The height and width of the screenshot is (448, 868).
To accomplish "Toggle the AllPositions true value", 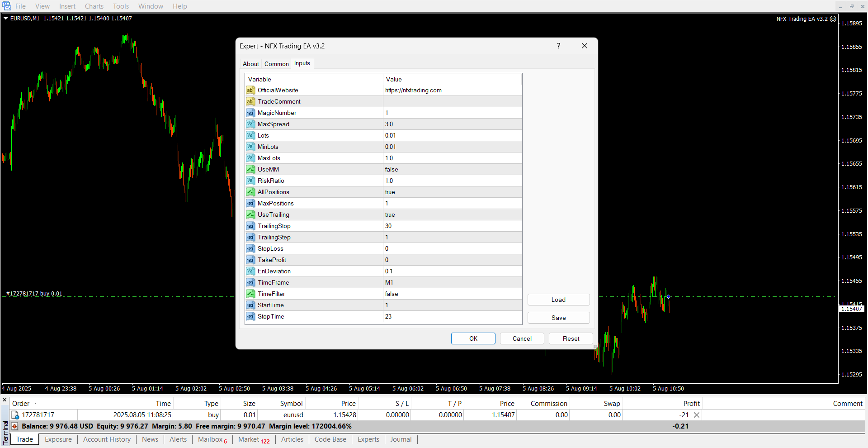I will pos(452,192).
